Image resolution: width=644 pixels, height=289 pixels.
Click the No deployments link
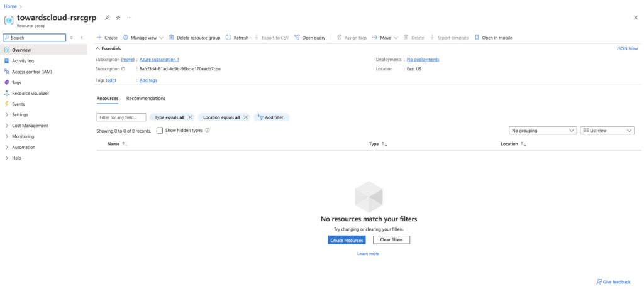coord(423,60)
